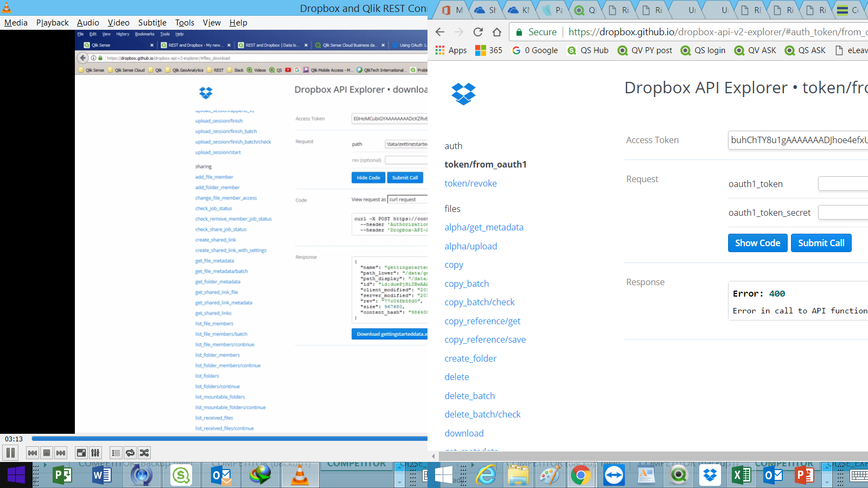Click the Submit Call button
This screenshot has height=488, width=868.
coord(821,243)
